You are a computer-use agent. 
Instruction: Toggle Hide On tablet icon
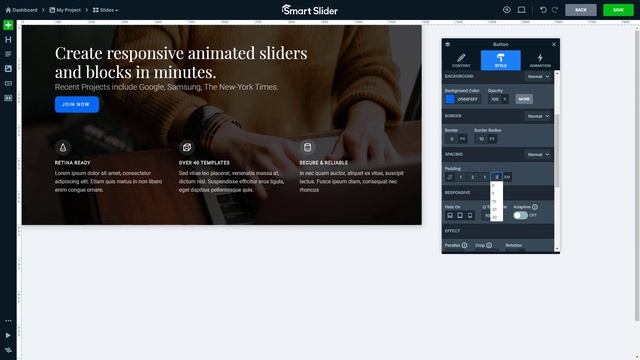tap(460, 216)
